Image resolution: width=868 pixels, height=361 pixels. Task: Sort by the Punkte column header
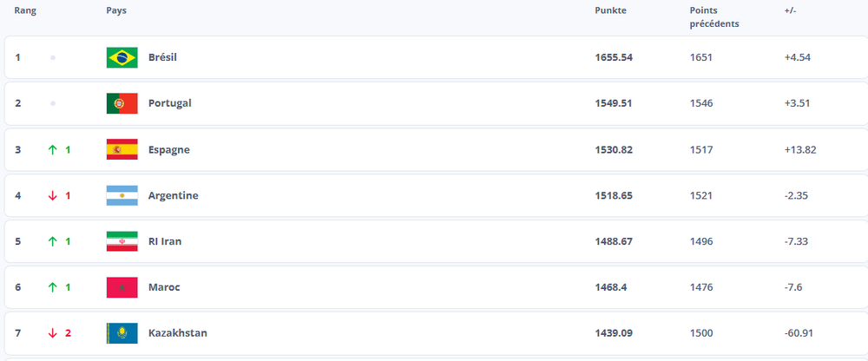point(610,10)
